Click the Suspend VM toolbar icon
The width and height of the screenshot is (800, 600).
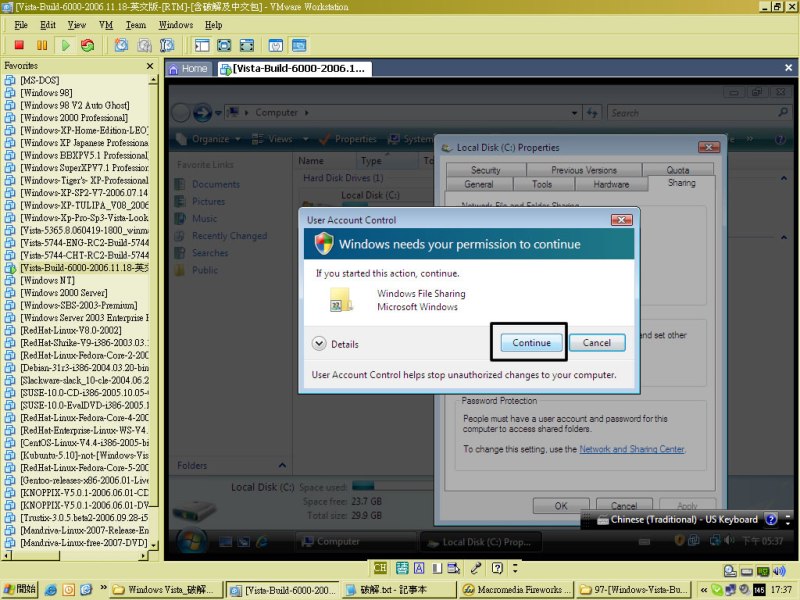point(42,45)
